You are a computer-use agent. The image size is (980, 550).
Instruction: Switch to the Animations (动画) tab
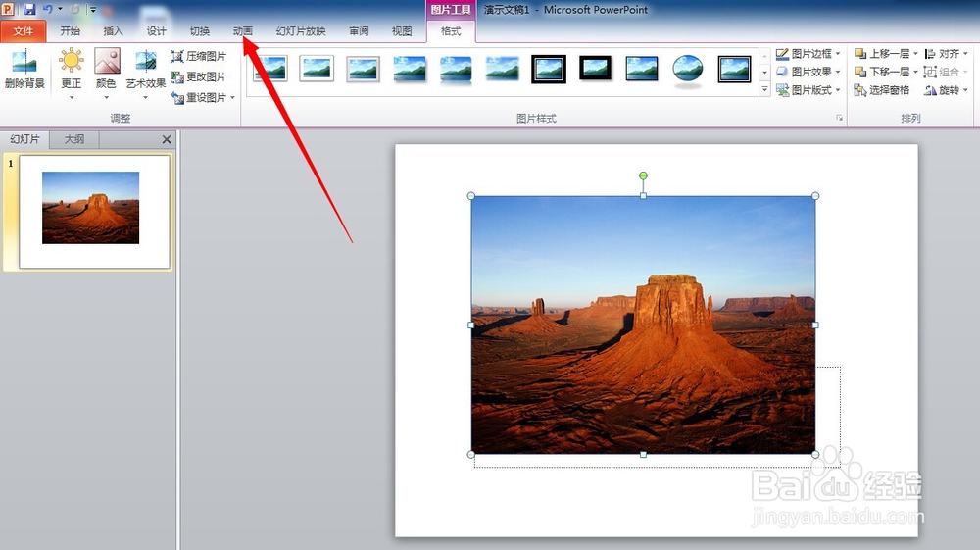coord(242,31)
